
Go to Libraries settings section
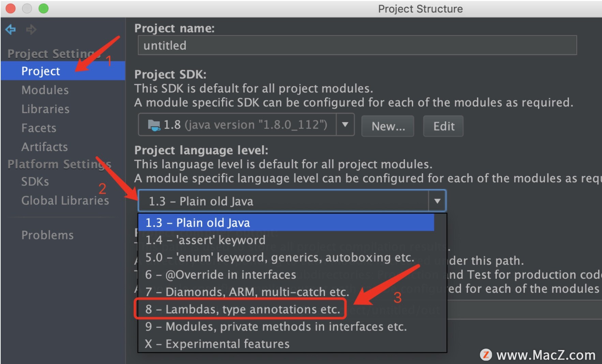[45, 109]
